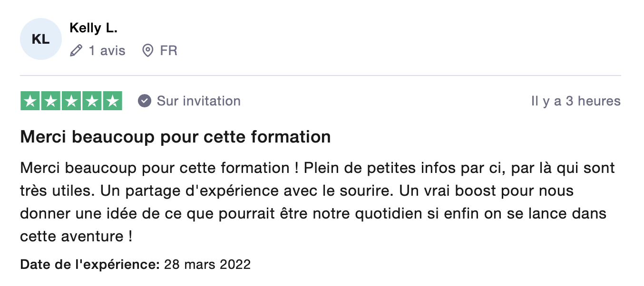Open the 'Sur invitation' verification label

[x=199, y=101]
